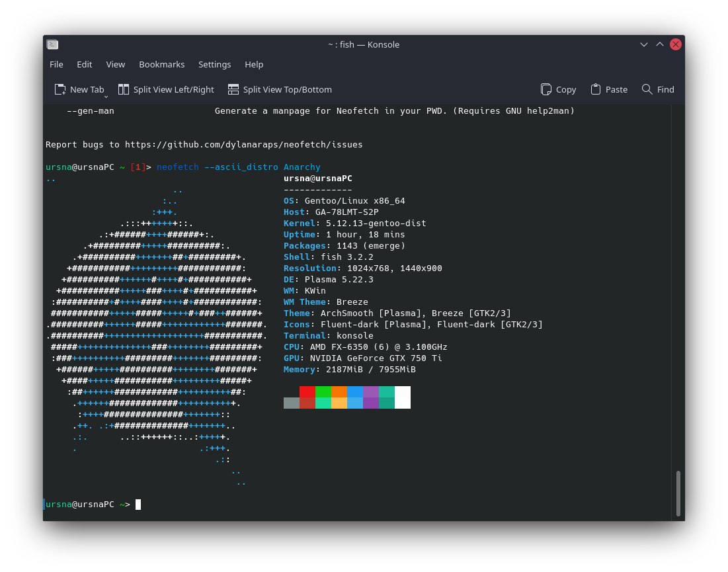Click the "GPU: NVIDIA GeForce GTX 750 Ti" line
Image resolution: width=728 pixels, height=572 pixels.
click(363, 358)
